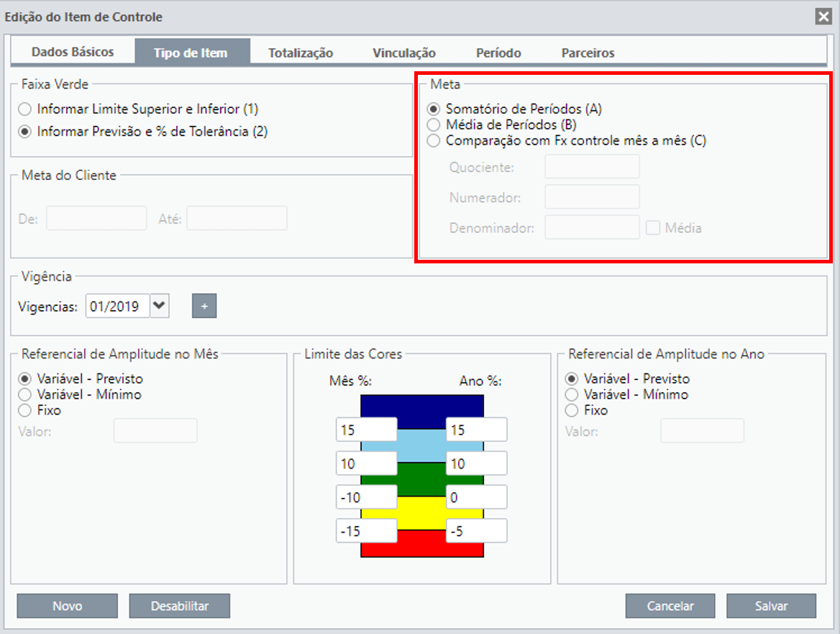Click the Mês % field showing -15
The height and width of the screenshot is (634, 840).
(x=367, y=530)
